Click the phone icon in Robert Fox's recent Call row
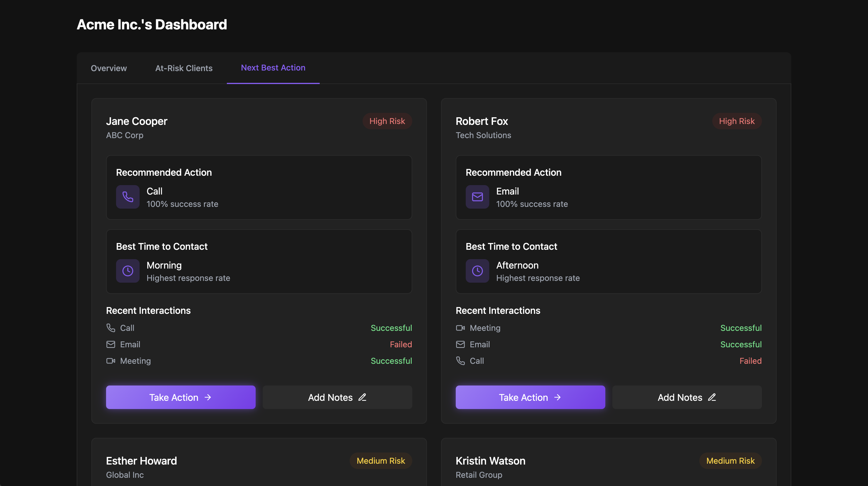This screenshot has height=486, width=868. coord(460,361)
